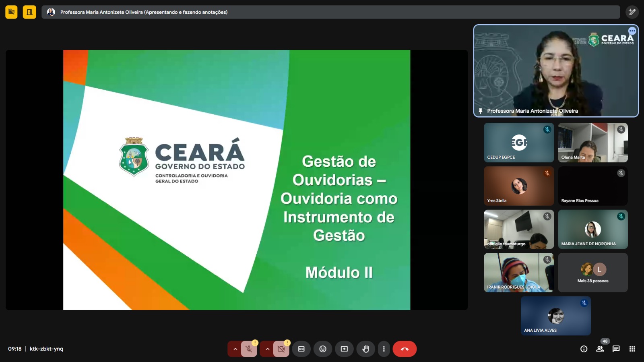Open the present screen button

pyautogui.click(x=344, y=349)
